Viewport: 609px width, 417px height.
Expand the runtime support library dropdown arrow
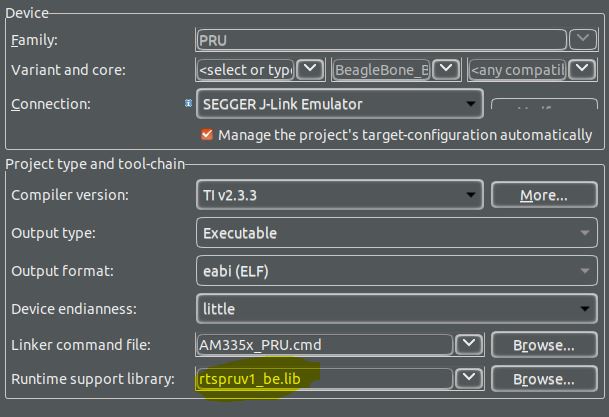pyautogui.click(x=469, y=379)
